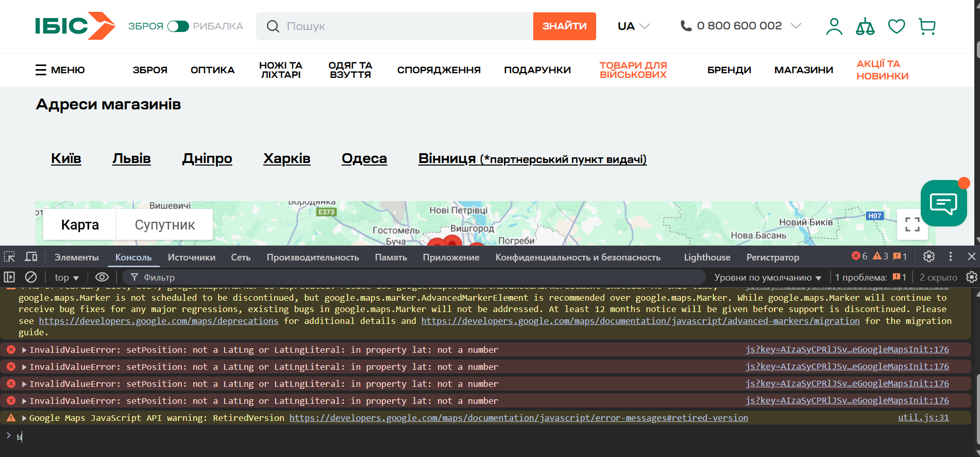The height and width of the screenshot is (457, 980).
Task: Toggle the device toolbar emulation icon
Action: pyautogui.click(x=31, y=257)
